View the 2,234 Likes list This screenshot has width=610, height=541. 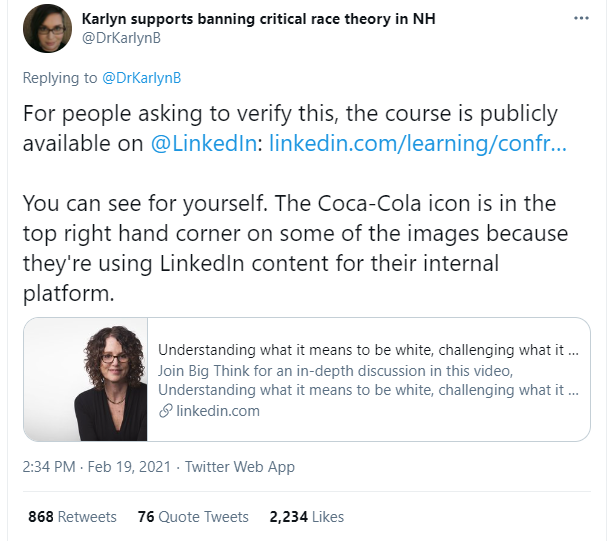(x=306, y=517)
